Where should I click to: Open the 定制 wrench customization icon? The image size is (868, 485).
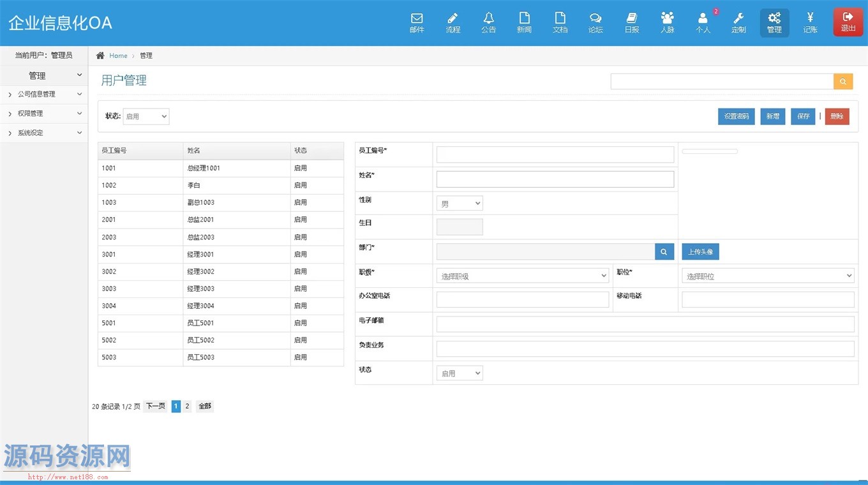tap(738, 23)
